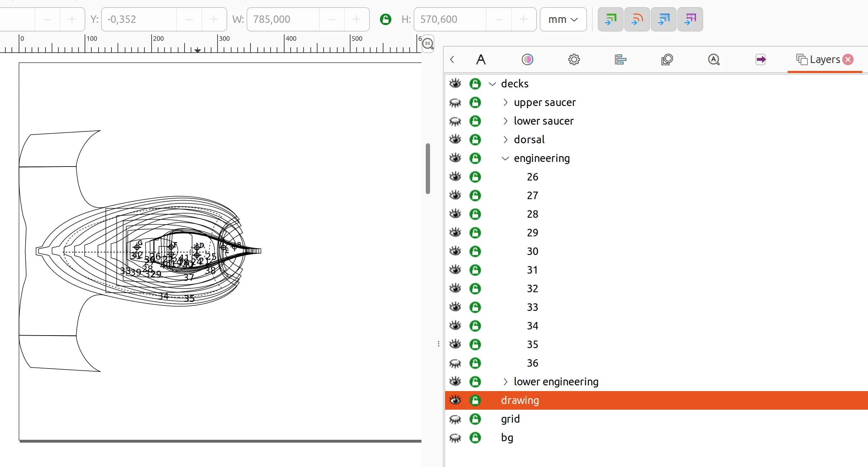Select the drawing layer in panel

519,400
